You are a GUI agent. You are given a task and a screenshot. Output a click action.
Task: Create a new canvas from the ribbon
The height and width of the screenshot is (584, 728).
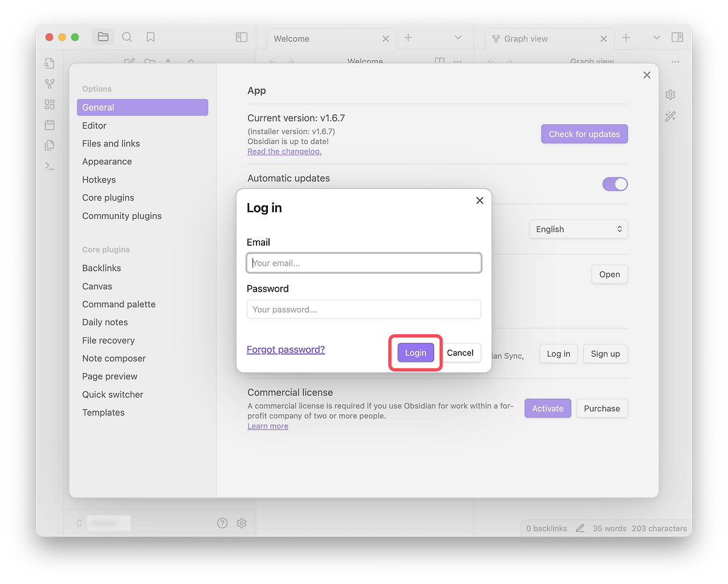coord(49,104)
